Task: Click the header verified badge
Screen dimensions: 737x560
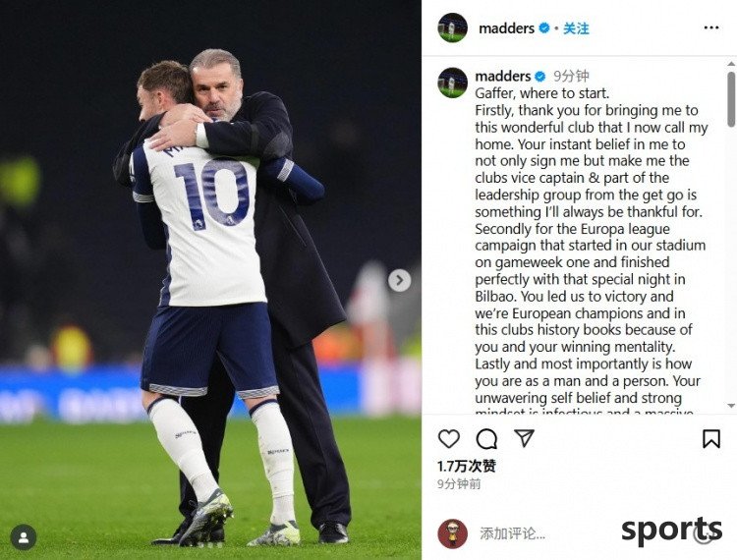Action: pos(544,28)
